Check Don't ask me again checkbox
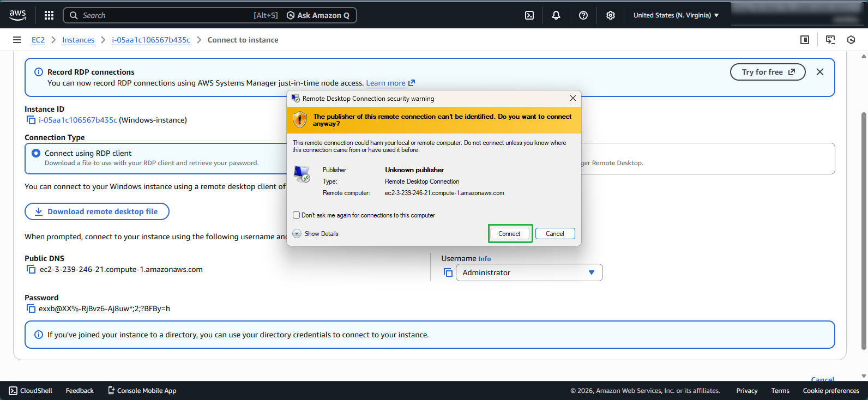 pos(296,215)
